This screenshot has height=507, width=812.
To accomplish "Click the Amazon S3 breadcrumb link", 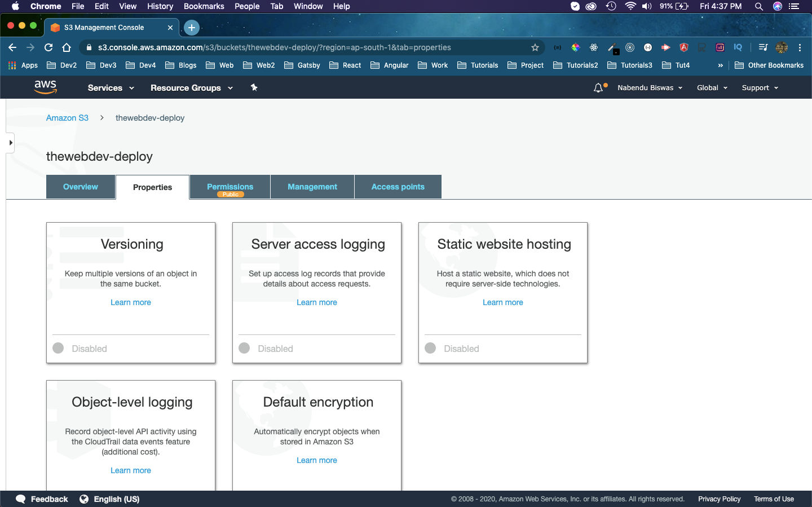I will pyautogui.click(x=67, y=118).
